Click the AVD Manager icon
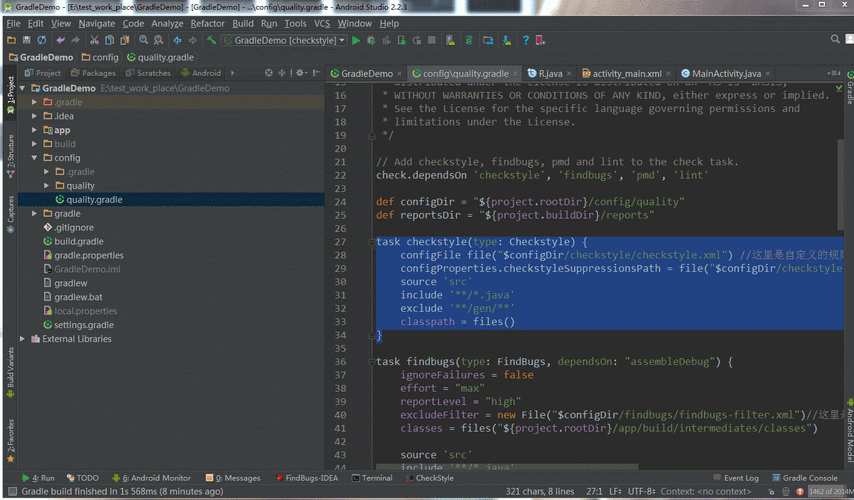Image resolution: width=854 pixels, height=500 pixels. point(450,40)
